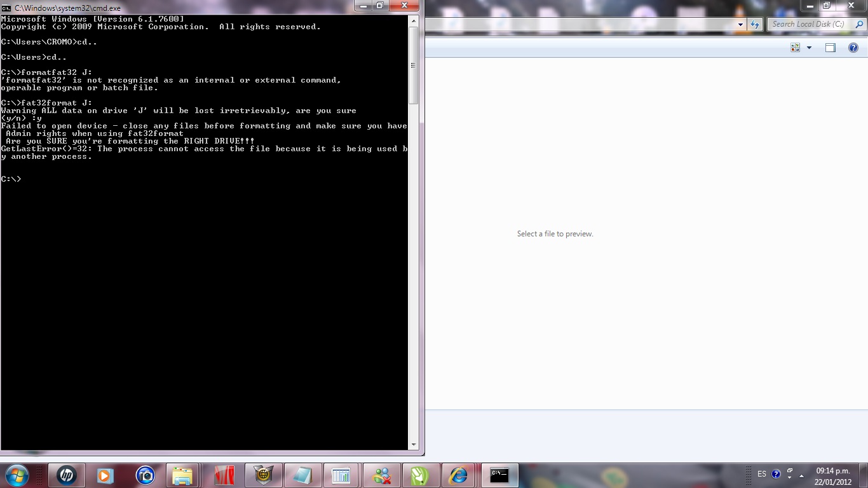Open Windows Media Player from the taskbar

tap(105, 475)
